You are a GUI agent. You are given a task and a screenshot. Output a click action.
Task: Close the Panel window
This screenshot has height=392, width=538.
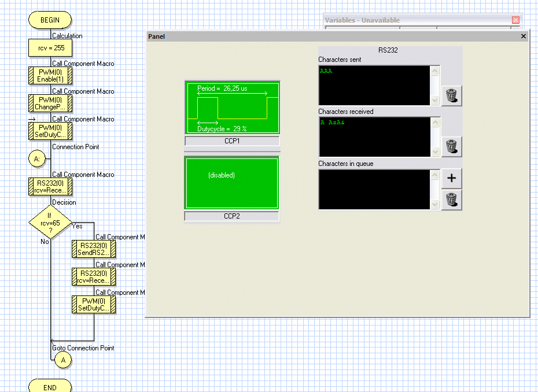tap(523, 36)
